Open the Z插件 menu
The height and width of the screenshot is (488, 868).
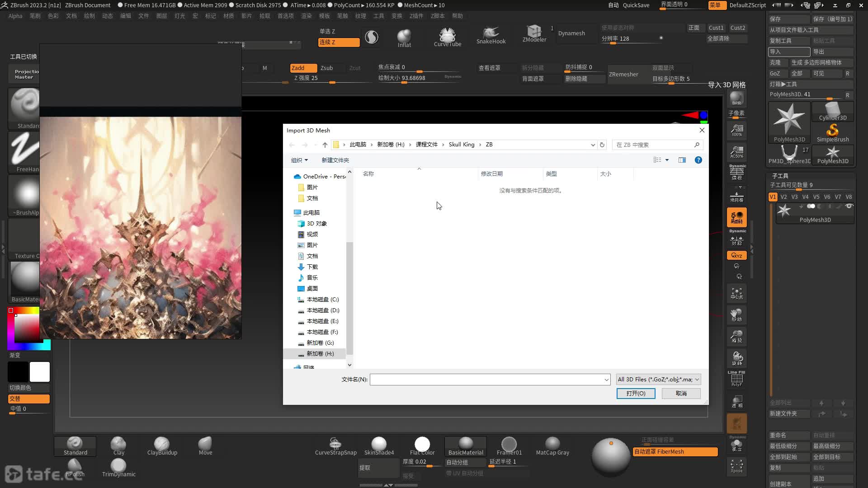[416, 16]
